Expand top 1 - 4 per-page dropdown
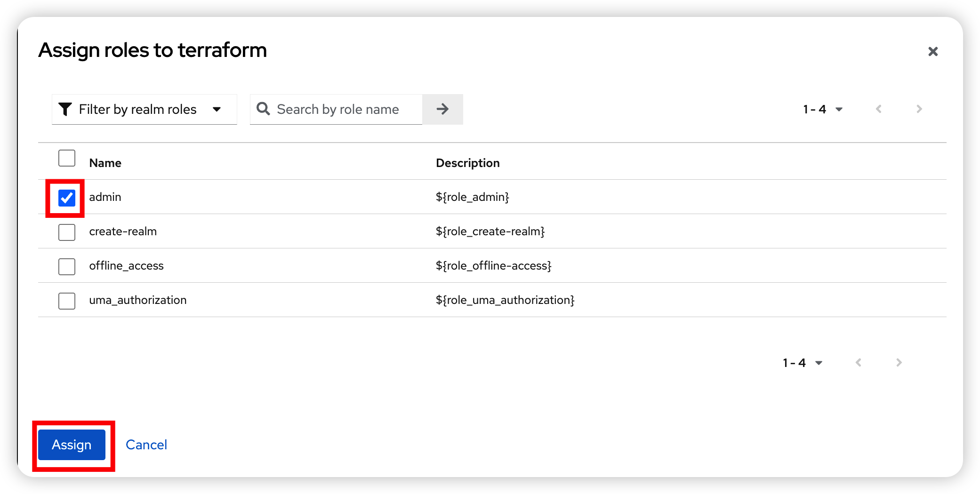 click(822, 109)
